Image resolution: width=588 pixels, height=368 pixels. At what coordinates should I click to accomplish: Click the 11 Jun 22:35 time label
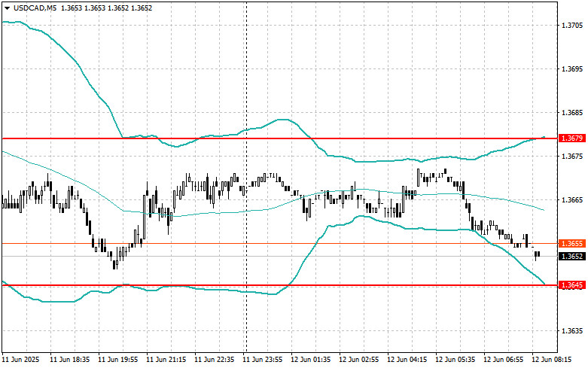[214, 360]
